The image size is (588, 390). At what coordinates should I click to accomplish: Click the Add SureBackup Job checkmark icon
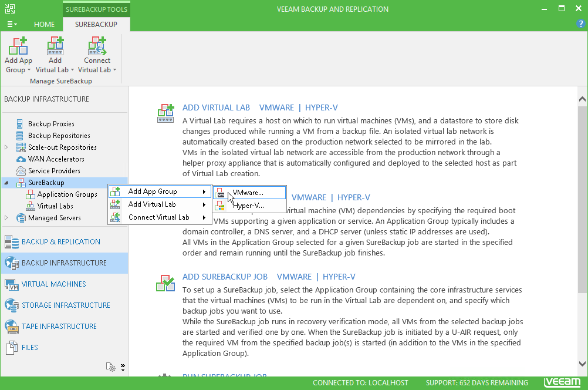[x=165, y=284]
